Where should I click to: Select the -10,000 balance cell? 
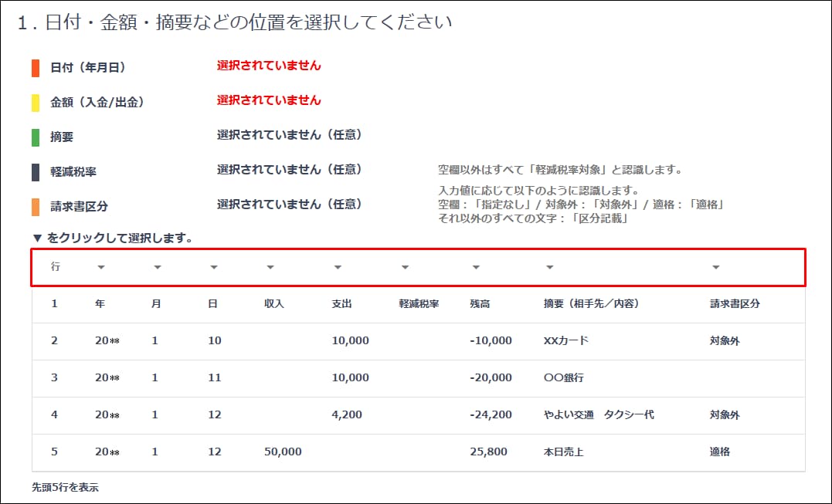(491, 341)
